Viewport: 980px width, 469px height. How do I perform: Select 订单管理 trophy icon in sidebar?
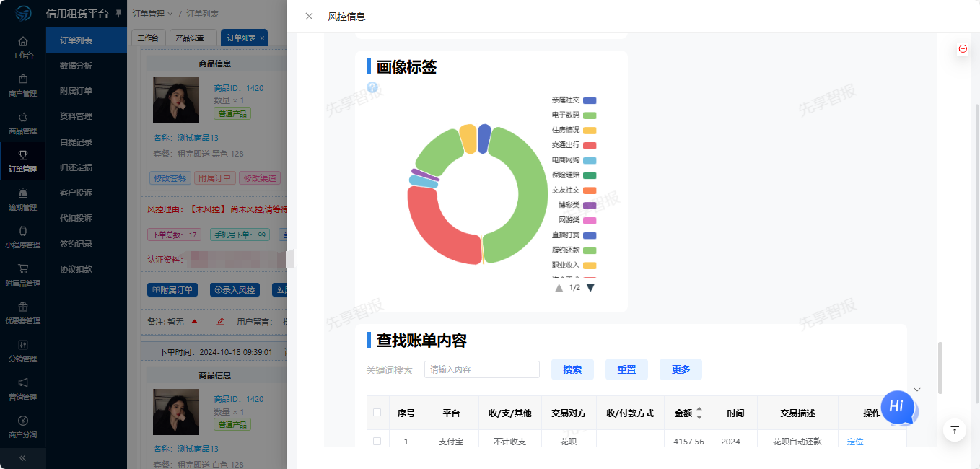(23, 154)
